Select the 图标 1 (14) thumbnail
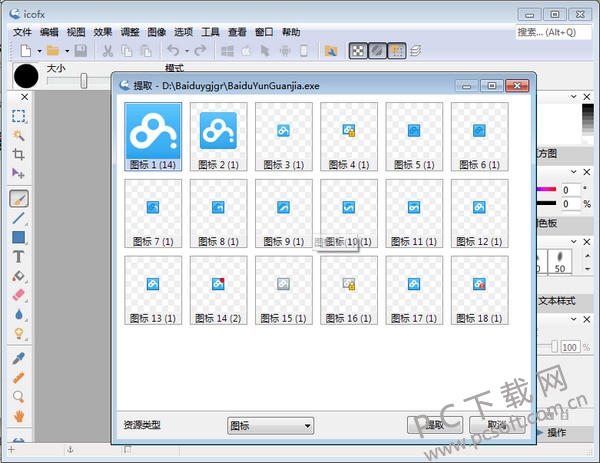Viewport: 600px width, 463px height. [x=153, y=136]
